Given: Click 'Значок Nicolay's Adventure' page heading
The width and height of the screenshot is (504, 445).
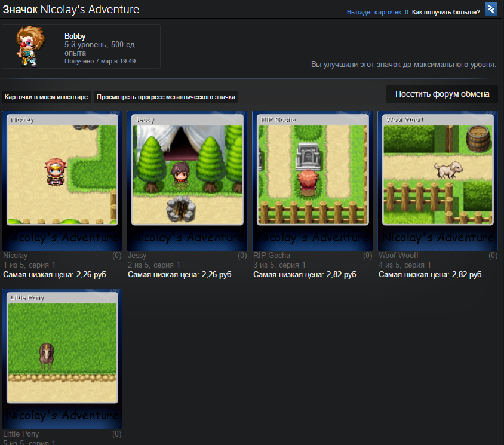Looking at the screenshot, I should (x=70, y=10).
